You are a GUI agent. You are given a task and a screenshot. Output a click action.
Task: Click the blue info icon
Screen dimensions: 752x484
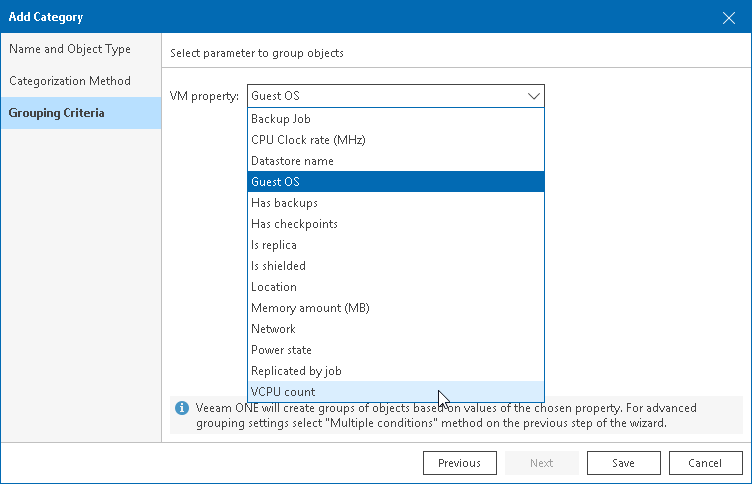[182, 408]
